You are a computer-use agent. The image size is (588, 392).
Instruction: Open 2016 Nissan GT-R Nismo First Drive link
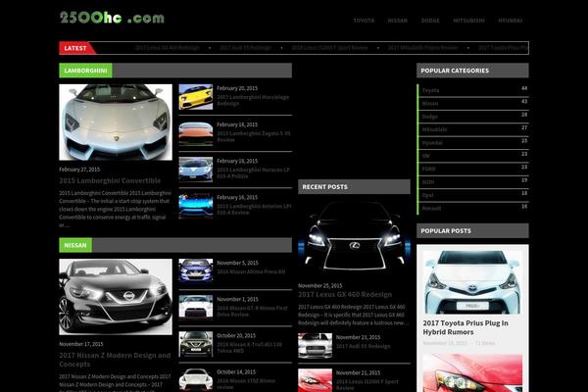pyautogui.click(x=253, y=312)
